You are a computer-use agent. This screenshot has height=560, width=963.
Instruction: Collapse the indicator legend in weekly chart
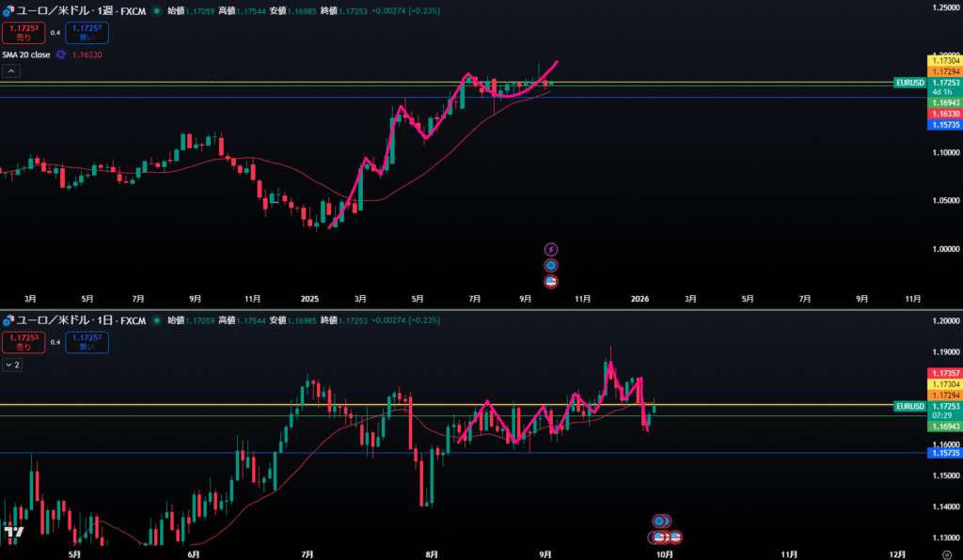tap(11, 70)
